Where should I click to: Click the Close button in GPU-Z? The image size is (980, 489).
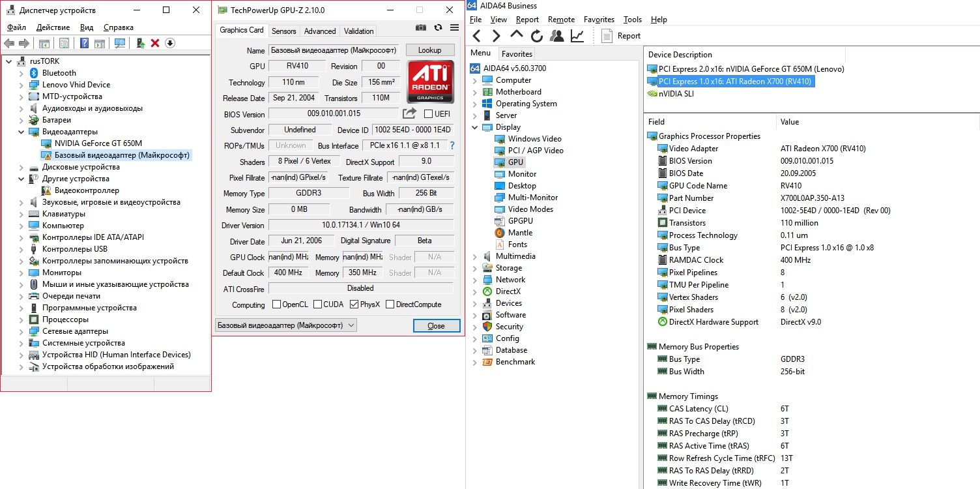click(436, 325)
